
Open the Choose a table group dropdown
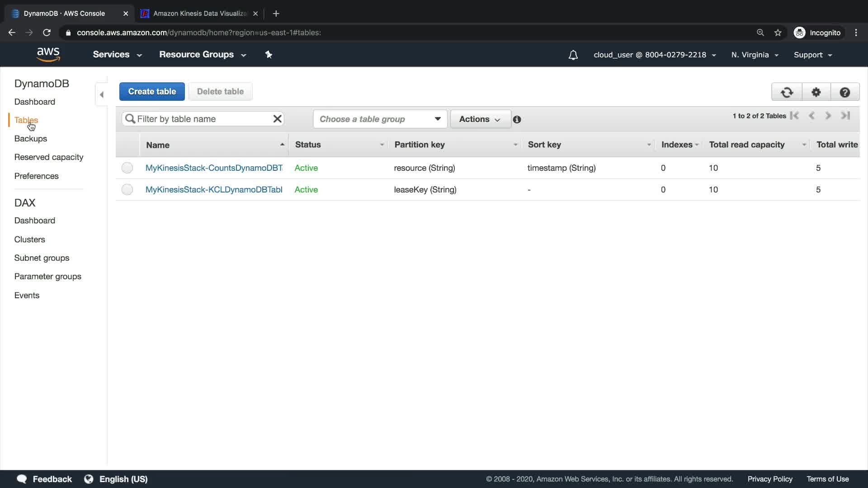point(380,119)
